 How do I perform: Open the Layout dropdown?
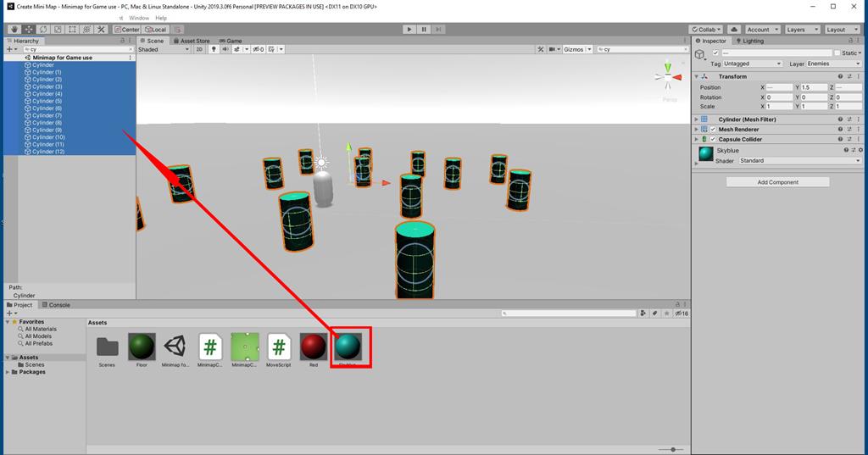(x=841, y=30)
